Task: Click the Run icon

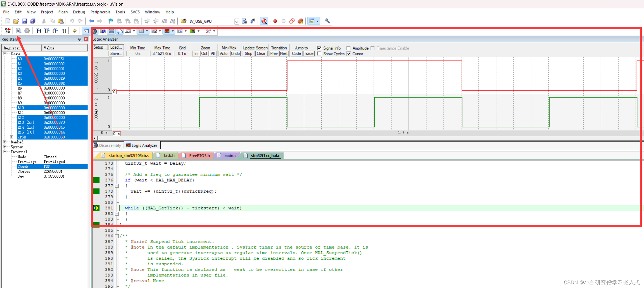Action: coord(18,31)
